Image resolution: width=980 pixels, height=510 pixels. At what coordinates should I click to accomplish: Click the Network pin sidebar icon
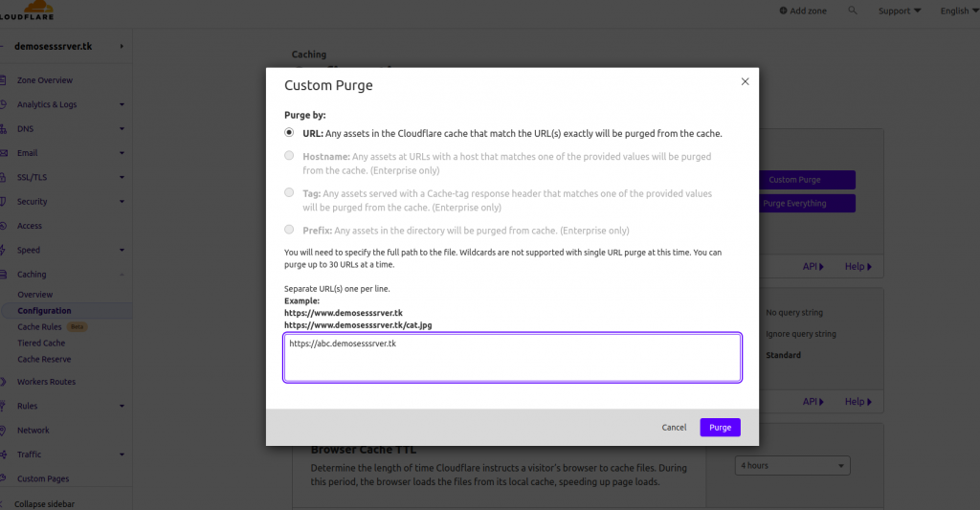point(3,430)
